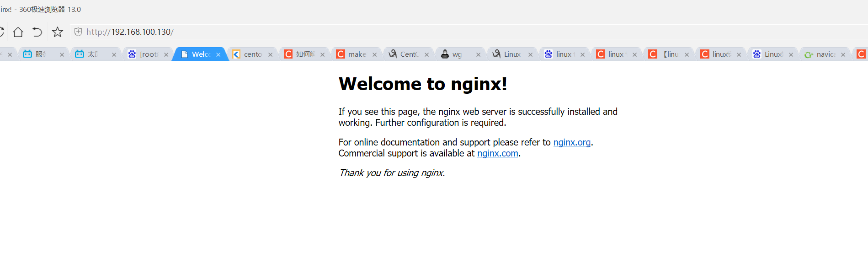Close the 如何解 tab
The height and width of the screenshot is (269, 868).
point(322,54)
